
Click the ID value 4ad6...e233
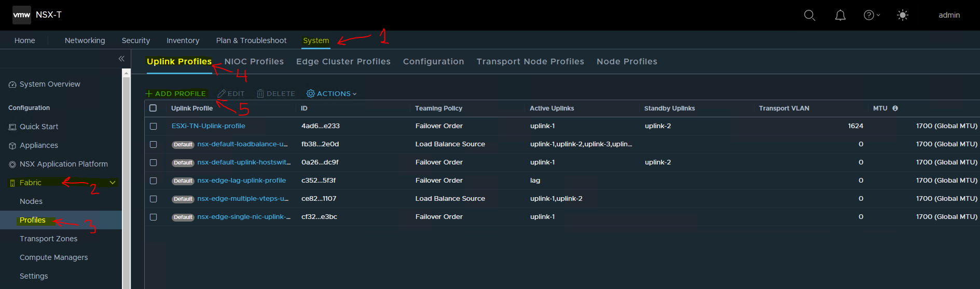pos(321,126)
